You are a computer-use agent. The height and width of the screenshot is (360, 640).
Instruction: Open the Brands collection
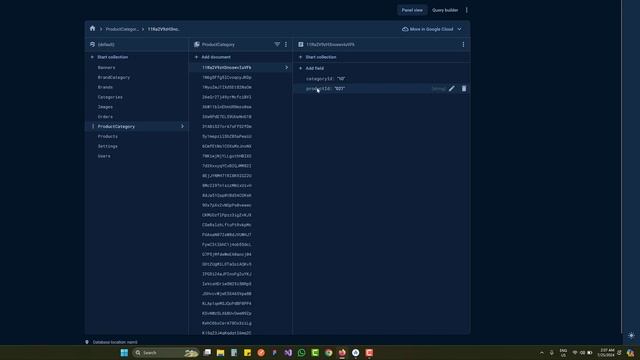pos(105,87)
